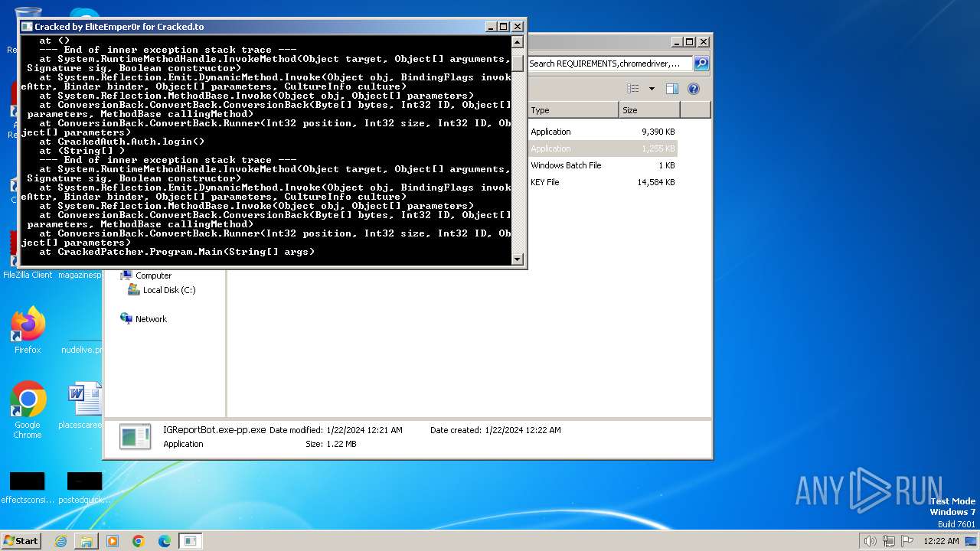Select the postedquick desktop icon
Image resolution: width=980 pixels, height=551 pixels.
coord(84,487)
